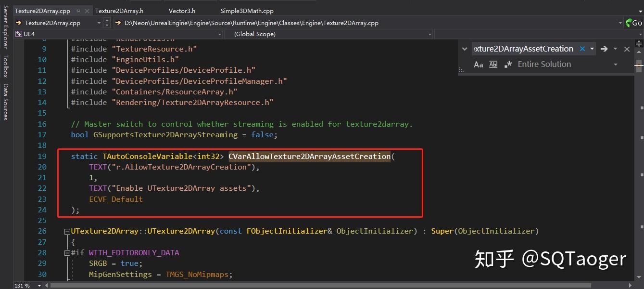Click the green Go navigation icon
The height and width of the screenshot is (289, 644).
(x=628, y=23)
